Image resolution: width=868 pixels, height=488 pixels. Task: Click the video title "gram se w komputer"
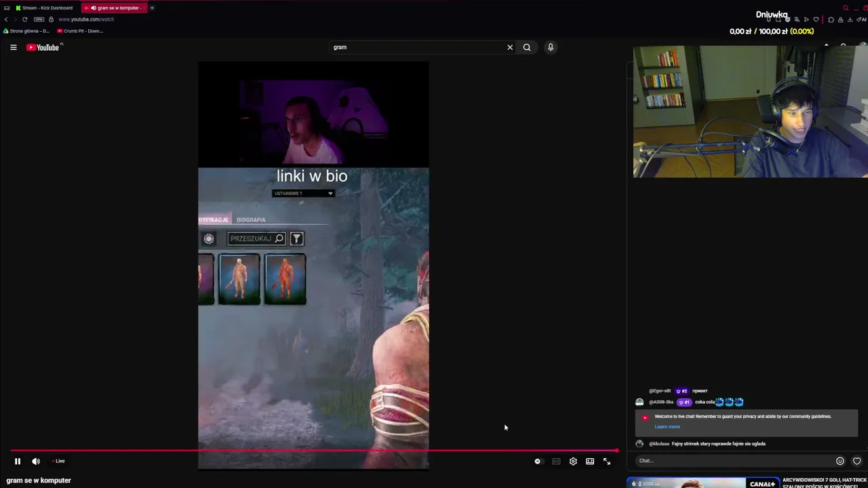[x=39, y=481]
